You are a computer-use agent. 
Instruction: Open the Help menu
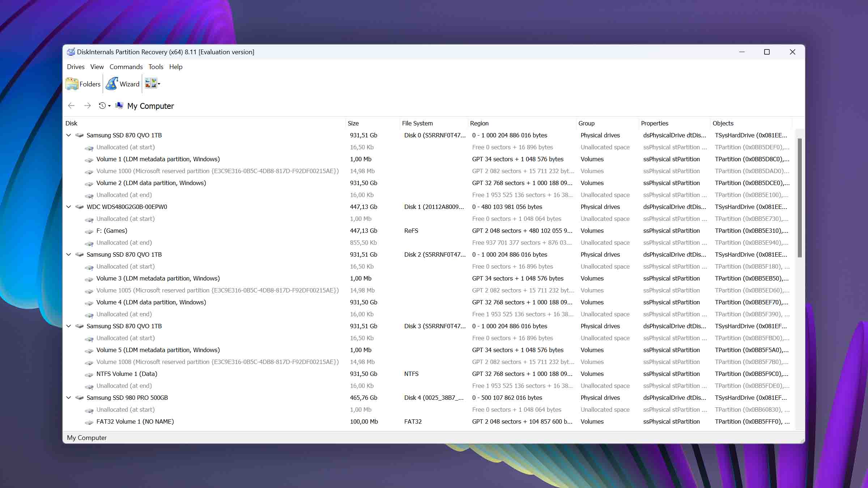point(176,67)
